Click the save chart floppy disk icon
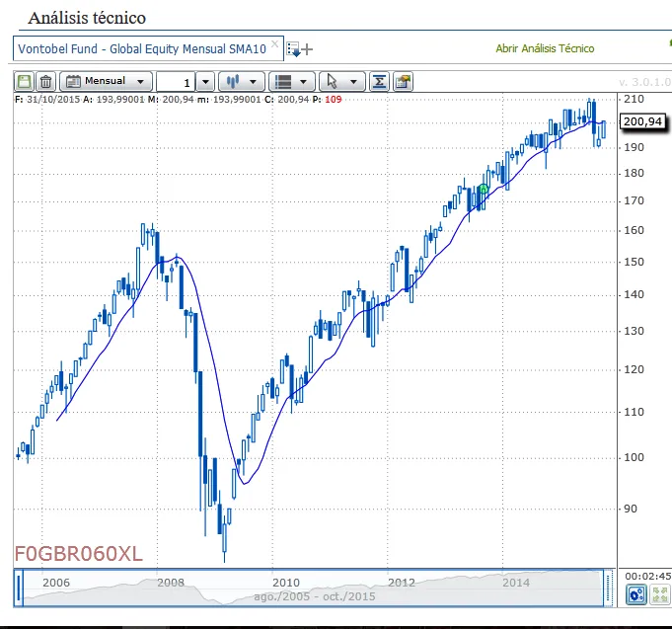 25,81
